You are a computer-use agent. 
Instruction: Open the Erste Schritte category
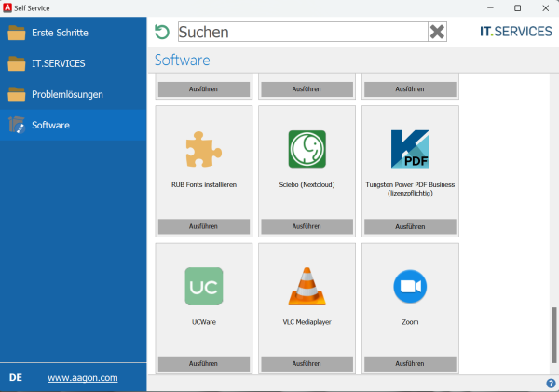coord(60,33)
